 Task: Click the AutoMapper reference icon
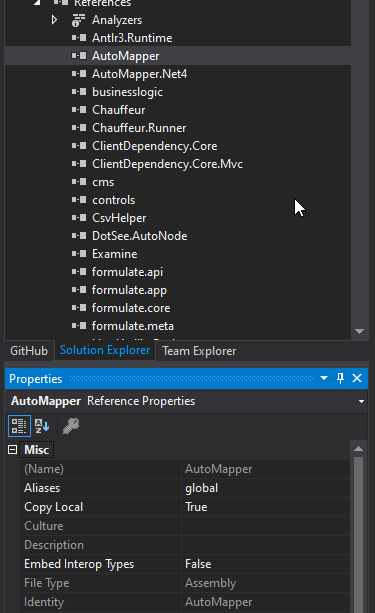click(x=79, y=56)
